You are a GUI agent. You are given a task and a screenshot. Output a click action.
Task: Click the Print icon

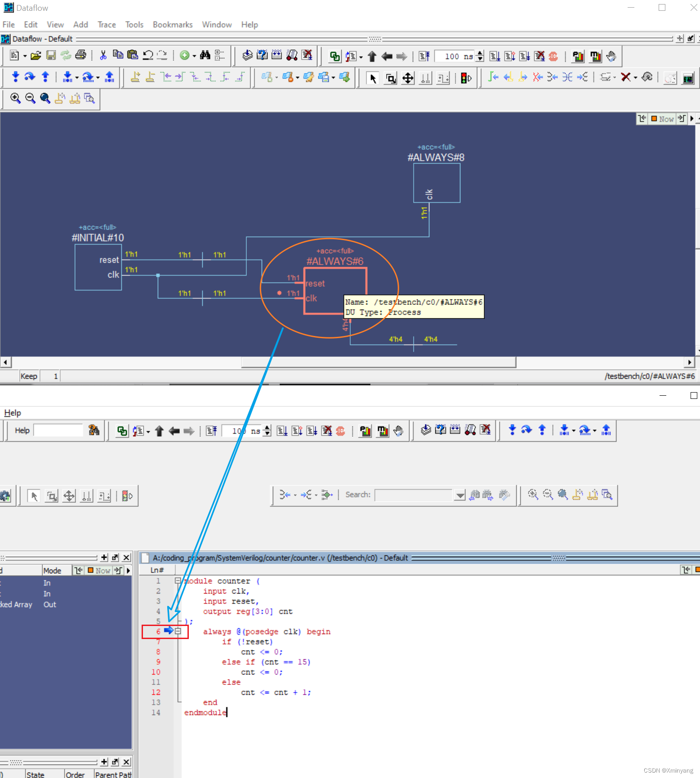tap(80, 55)
